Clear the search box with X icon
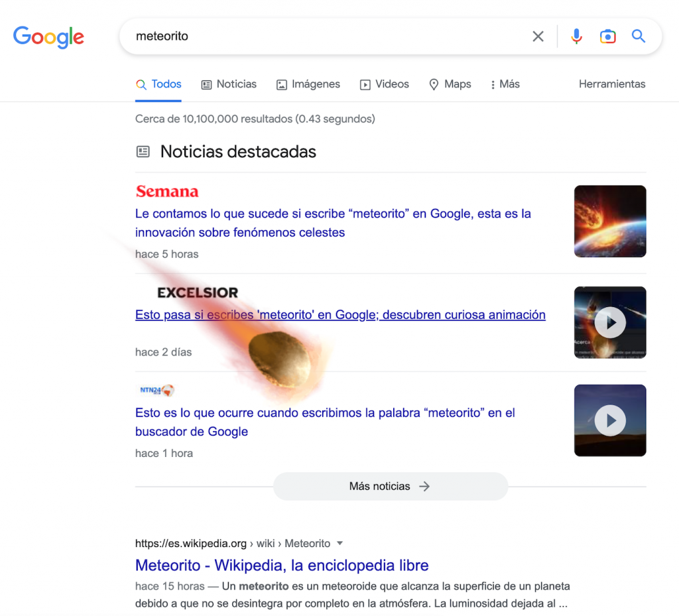 coord(538,36)
